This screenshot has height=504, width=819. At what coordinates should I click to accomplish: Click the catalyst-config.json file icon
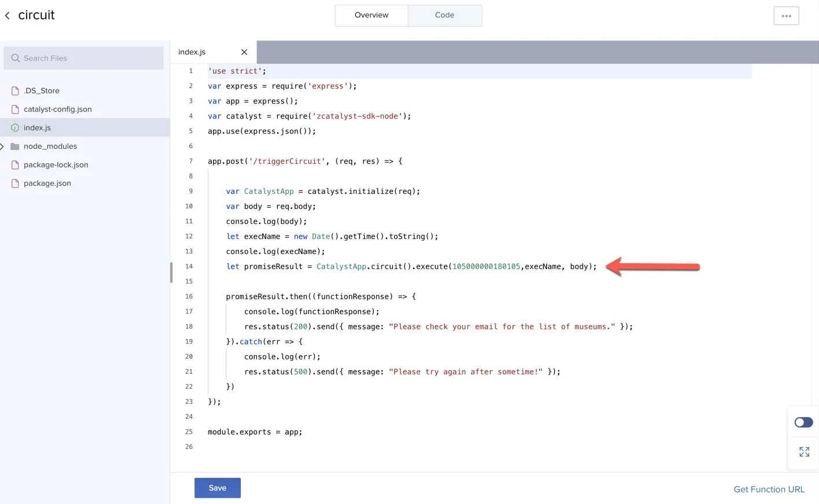15,109
